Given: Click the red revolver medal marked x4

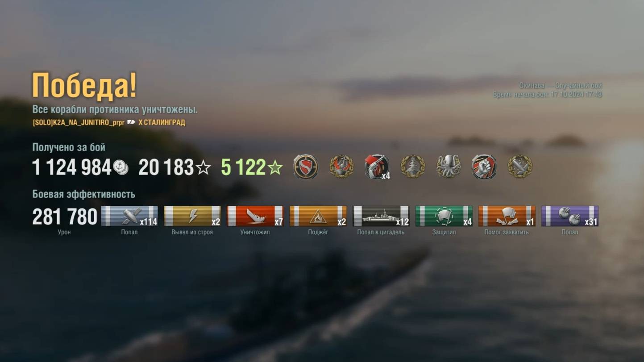Looking at the screenshot, I should 377,167.
